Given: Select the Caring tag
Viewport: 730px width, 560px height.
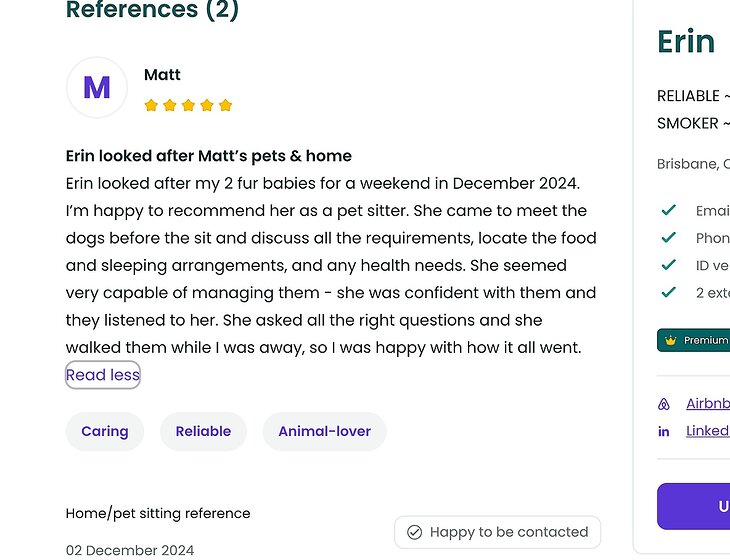Looking at the screenshot, I should point(105,431).
